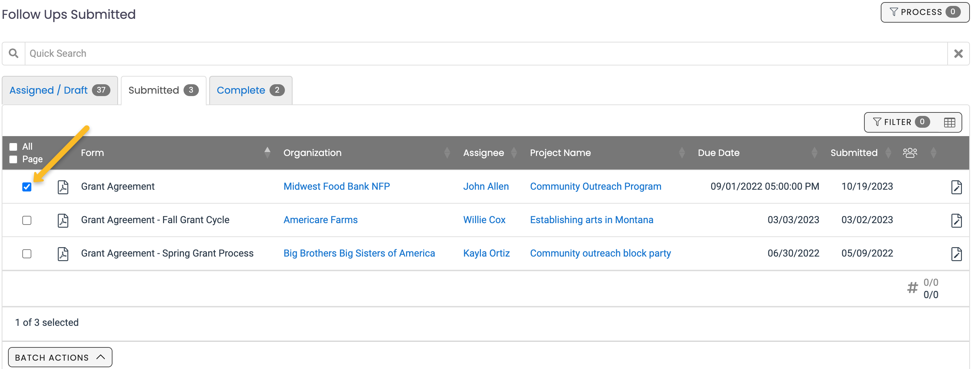The image size is (980, 369).
Task: Uncheck the Grant Agreement row checkbox
Action: [27, 187]
